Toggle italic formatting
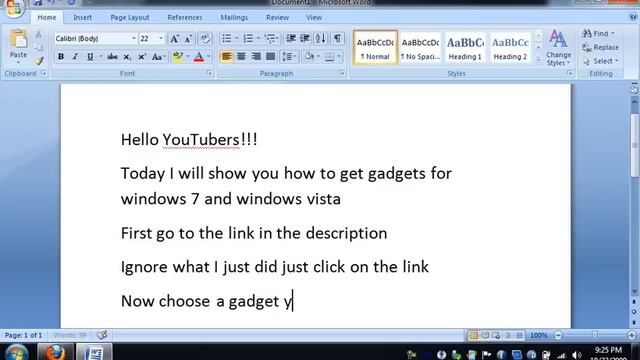This screenshot has width=640, height=360. tap(75, 57)
